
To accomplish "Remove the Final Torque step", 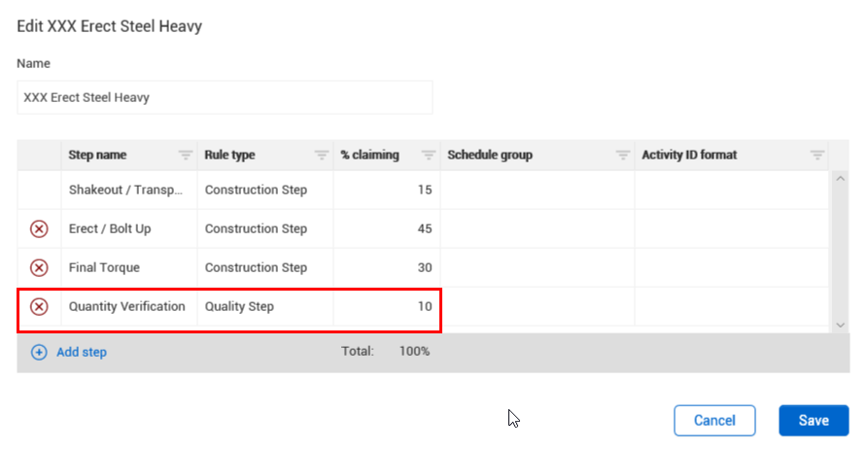I will click(39, 268).
